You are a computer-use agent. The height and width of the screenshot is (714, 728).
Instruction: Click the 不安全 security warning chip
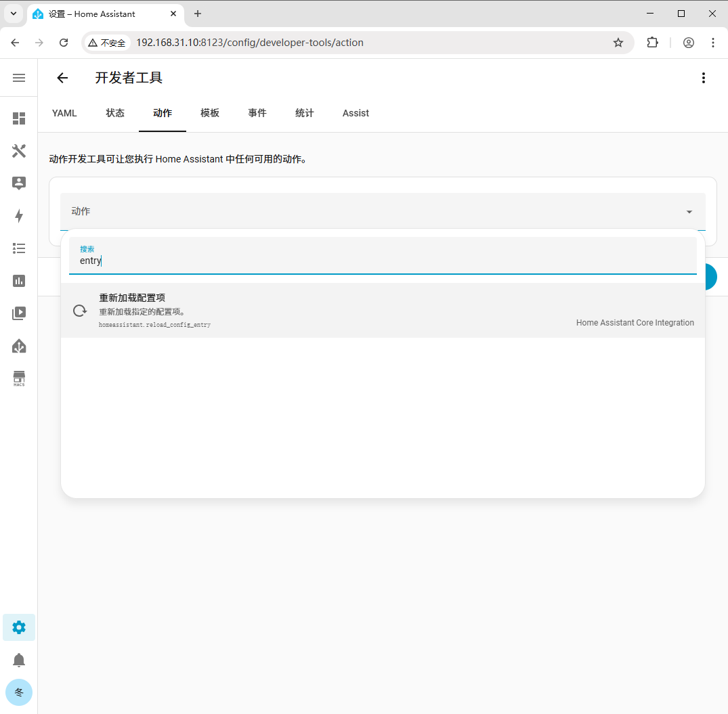click(x=107, y=43)
